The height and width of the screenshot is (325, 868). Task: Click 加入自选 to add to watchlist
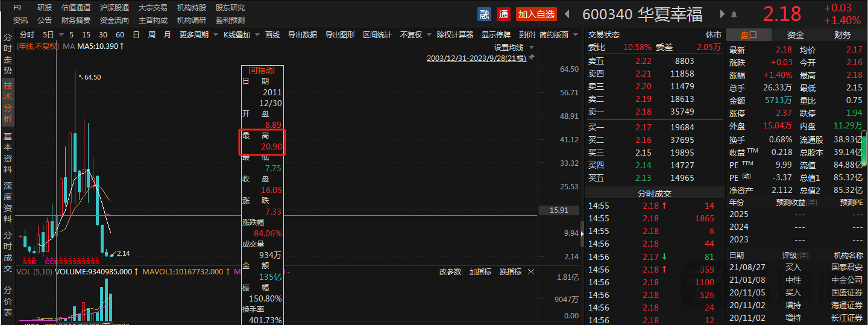click(x=536, y=14)
